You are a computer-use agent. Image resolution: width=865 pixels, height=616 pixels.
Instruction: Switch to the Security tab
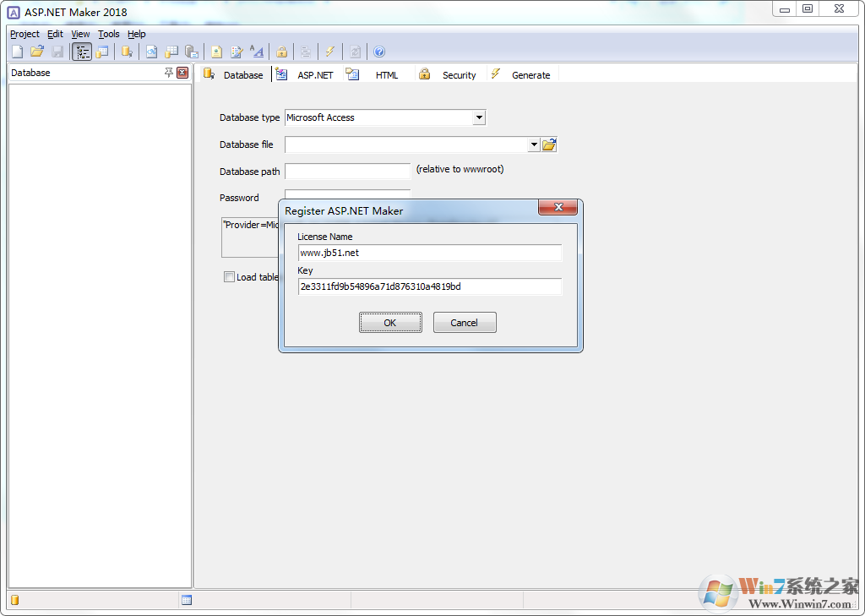(x=459, y=74)
